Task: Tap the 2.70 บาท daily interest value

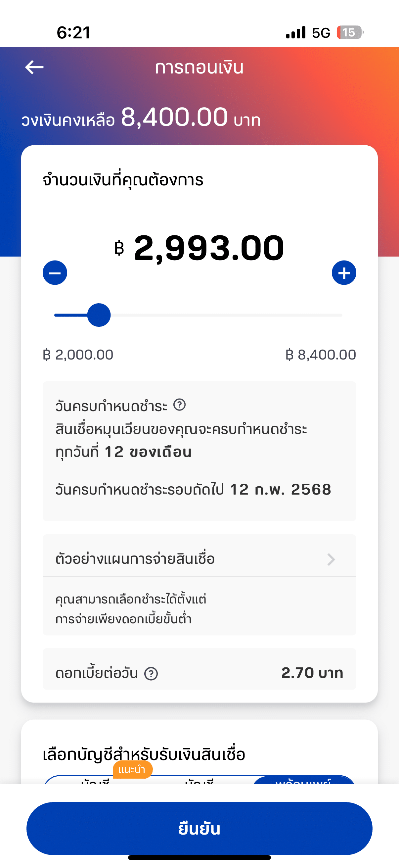Action: (x=312, y=673)
